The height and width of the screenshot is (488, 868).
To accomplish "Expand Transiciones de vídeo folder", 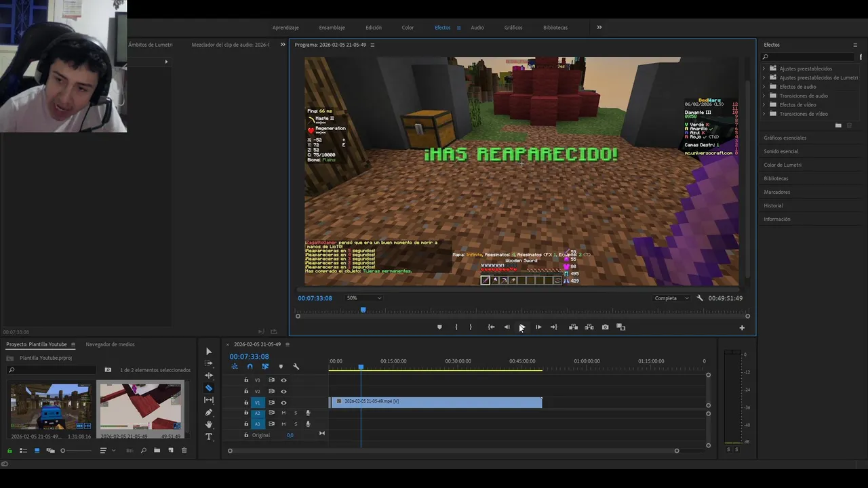I will [764, 114].
